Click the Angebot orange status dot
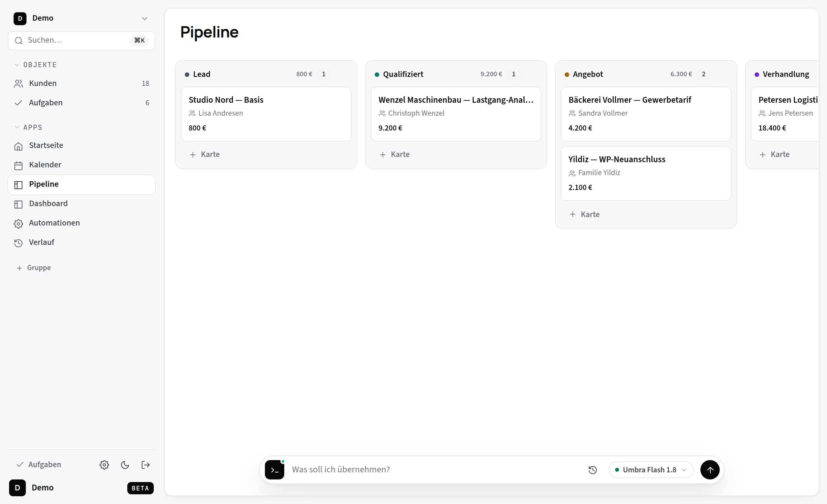This screenshot has width=827, height=504. 567,75
